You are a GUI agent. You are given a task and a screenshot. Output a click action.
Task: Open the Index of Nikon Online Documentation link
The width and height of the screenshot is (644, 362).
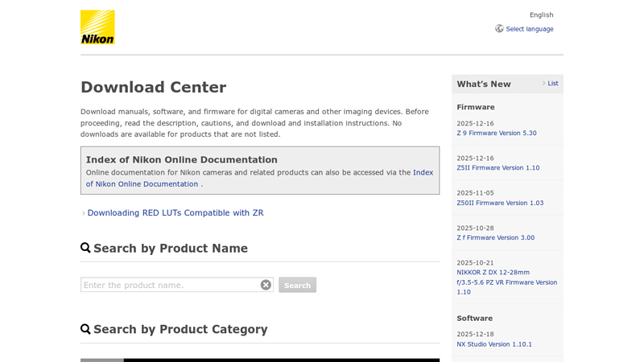423,172
